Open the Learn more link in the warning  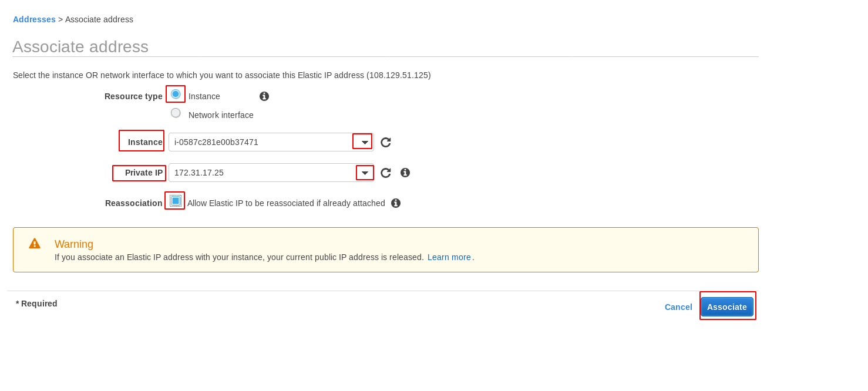point(449,257)
